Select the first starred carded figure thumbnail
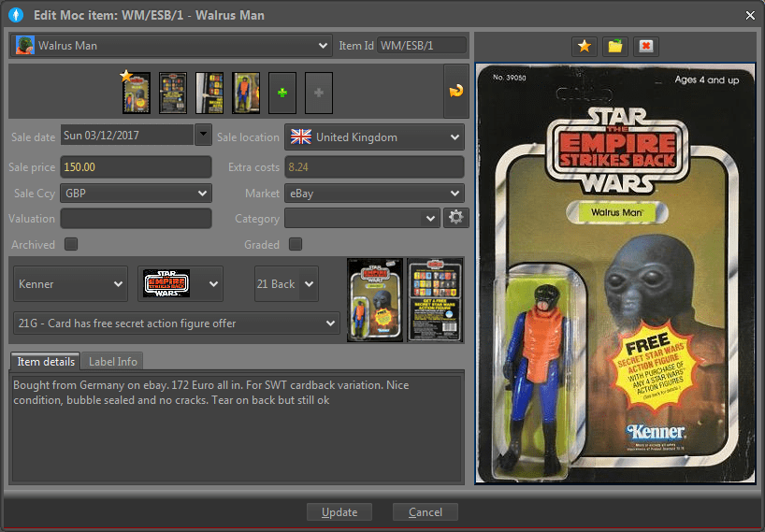This screenshot has height=532, width=765. pos(136,93)
